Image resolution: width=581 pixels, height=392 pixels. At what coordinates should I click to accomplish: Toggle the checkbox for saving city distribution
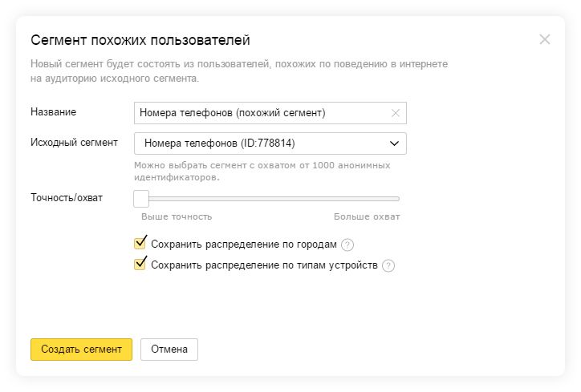click(140, 244)
